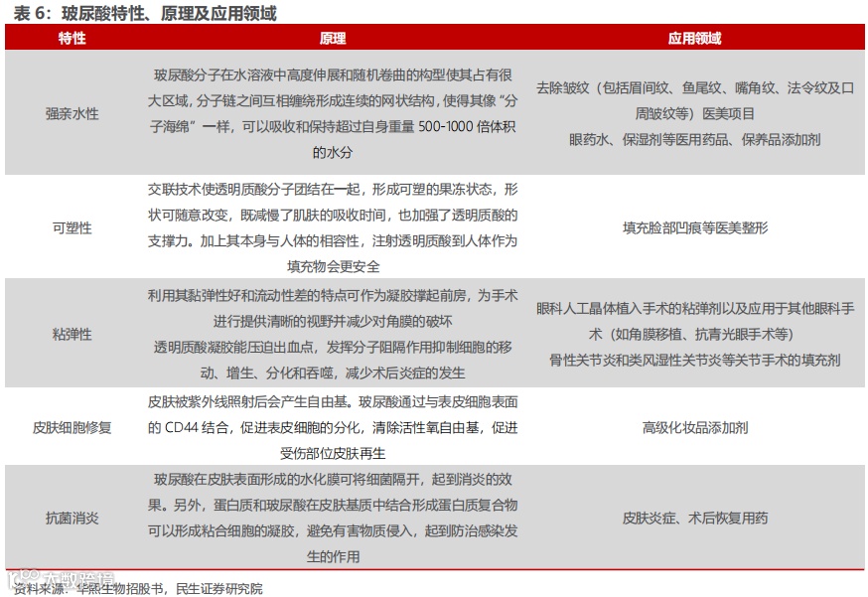This screenshot has height=597, width=868.
Task: Click the line '骨性关节炎和类风湿性关节炎等关节手术的填充剂'
Action: coord(695,360)
